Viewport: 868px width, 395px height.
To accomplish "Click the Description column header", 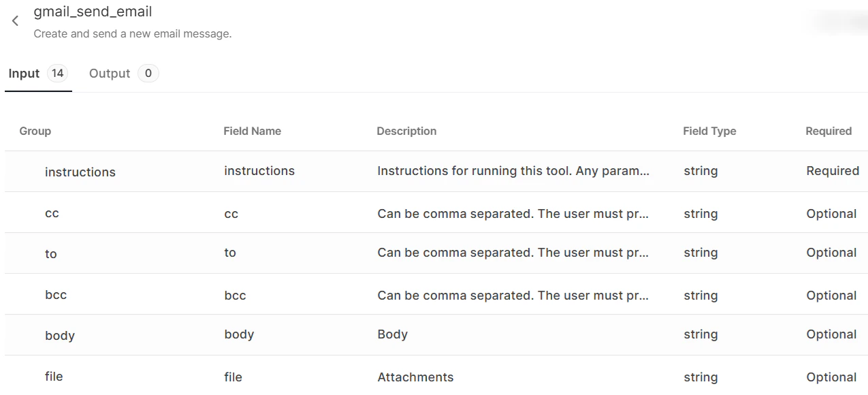I will point(406,131).
